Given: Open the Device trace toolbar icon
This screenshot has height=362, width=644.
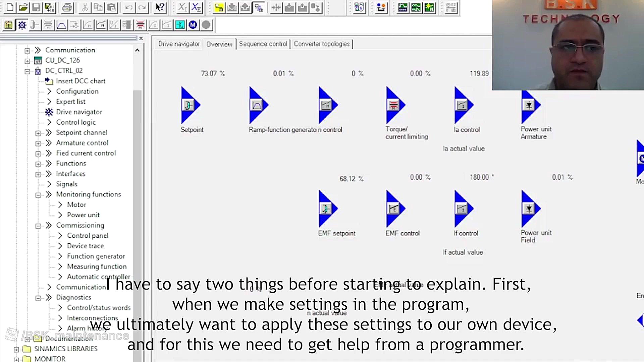Looking at the screenshot, I should pos(402,7).
